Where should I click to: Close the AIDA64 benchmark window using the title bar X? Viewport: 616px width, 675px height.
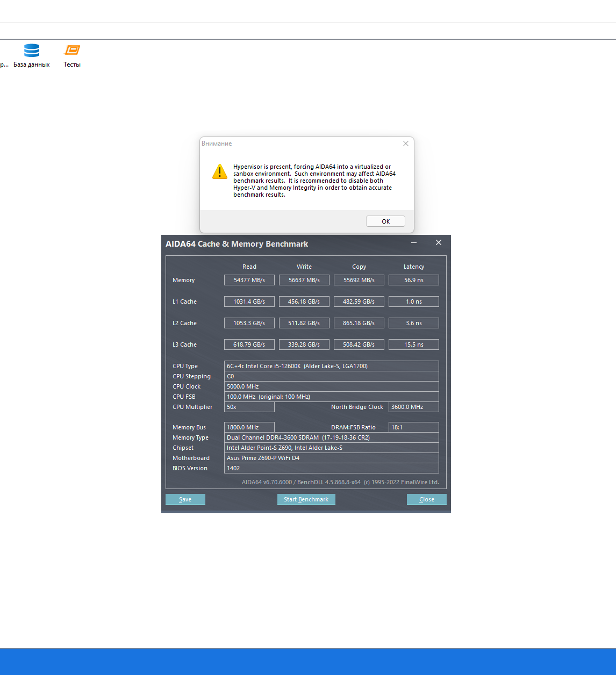click(439, 243)
